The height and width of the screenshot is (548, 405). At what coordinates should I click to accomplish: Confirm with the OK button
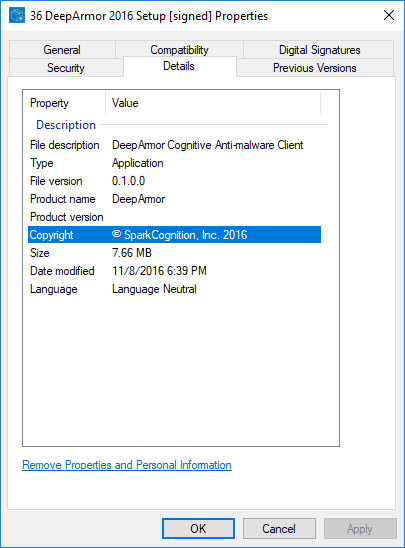(x=198, y=528)
